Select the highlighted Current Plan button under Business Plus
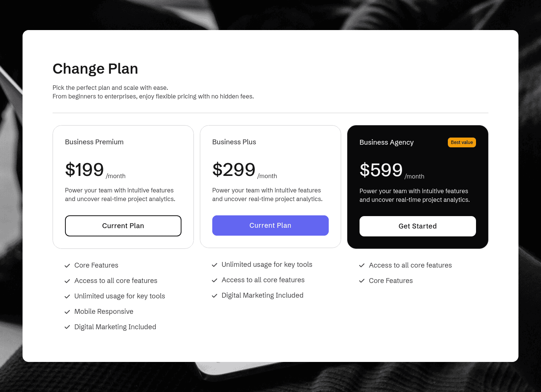541x392 pixels. [x=270, y=226]
